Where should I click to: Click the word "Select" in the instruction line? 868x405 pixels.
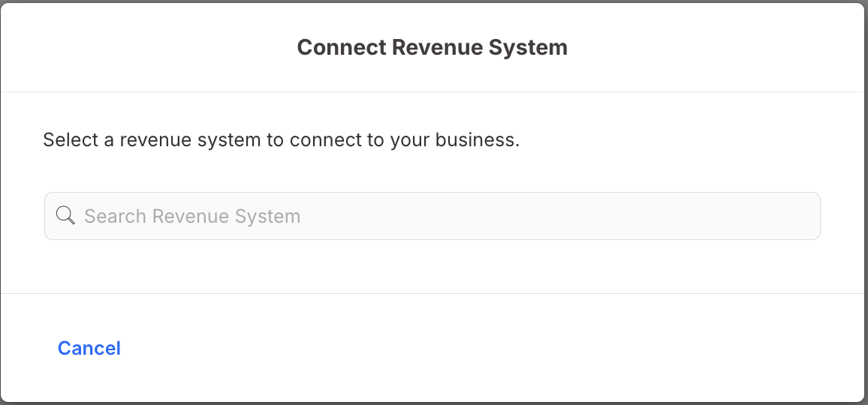click(68, 139)
